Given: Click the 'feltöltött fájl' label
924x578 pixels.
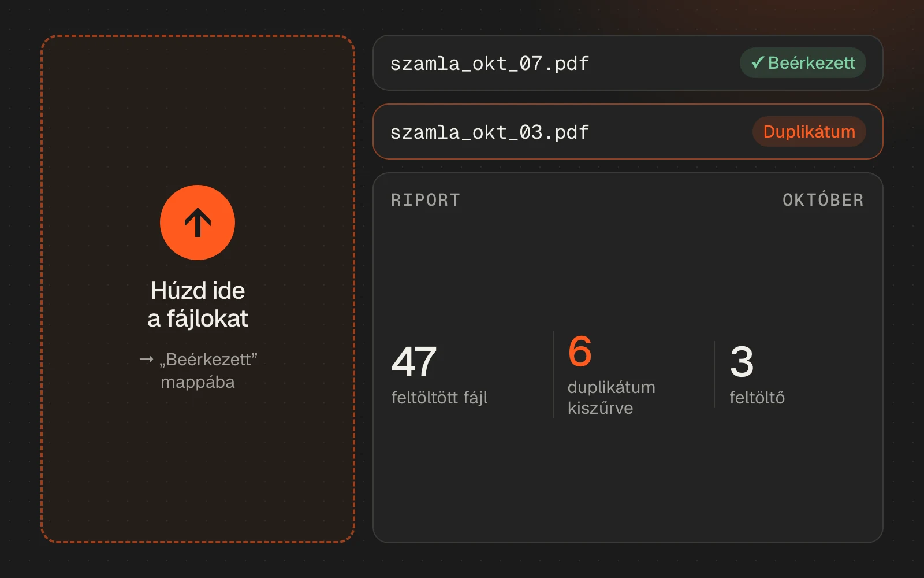Looking at the screenshot, I should (x=439, y=398).
